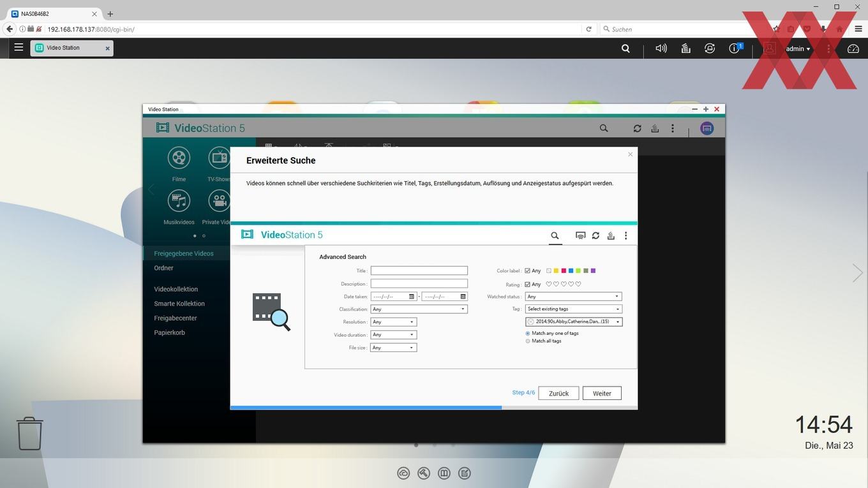This screenshot has width=868, height=488.
Task: Click the third icon in bottom desktop dock
Action: [x=444, y=473]
